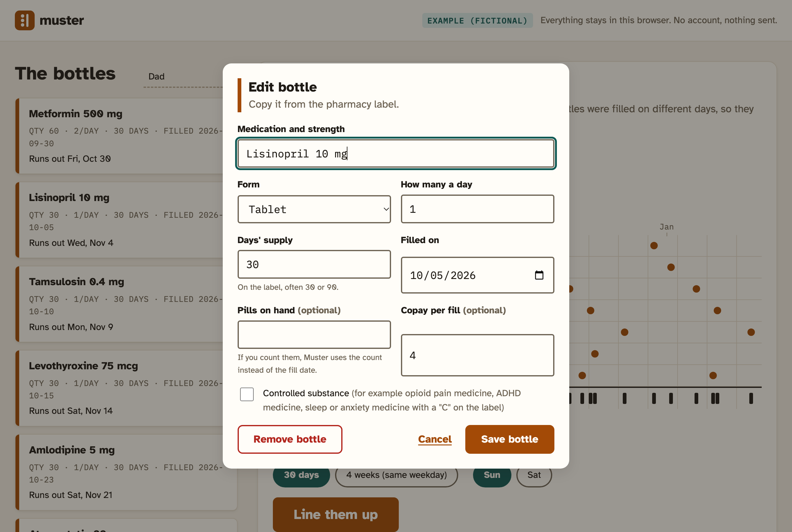Click the Save bottle button

(x=509, y=439)
